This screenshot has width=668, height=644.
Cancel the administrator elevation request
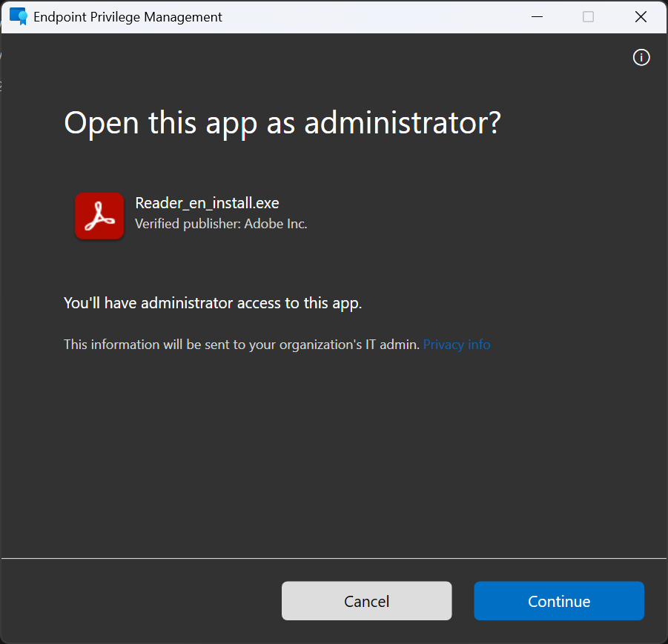pyautogui.click(x=366, y=601)
